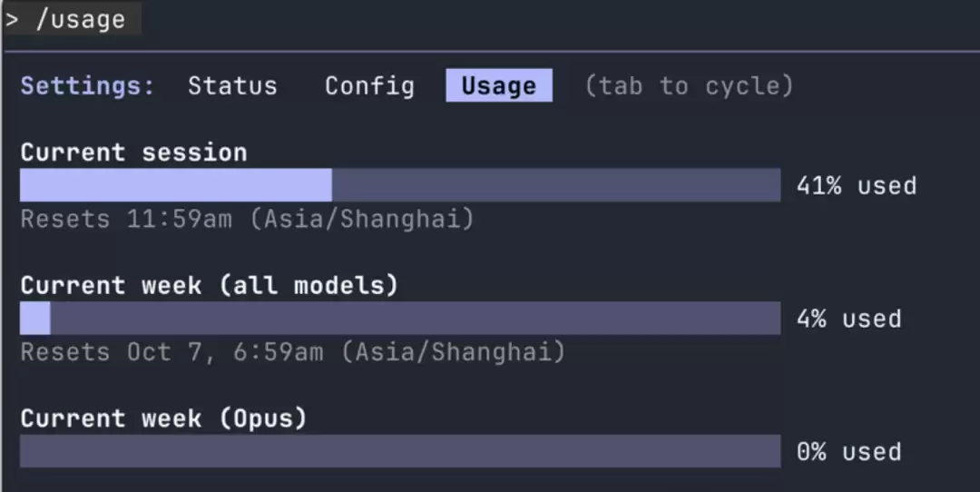
Task: Click Resets Oct 7, 6:59am text
Action: [293, 352]
